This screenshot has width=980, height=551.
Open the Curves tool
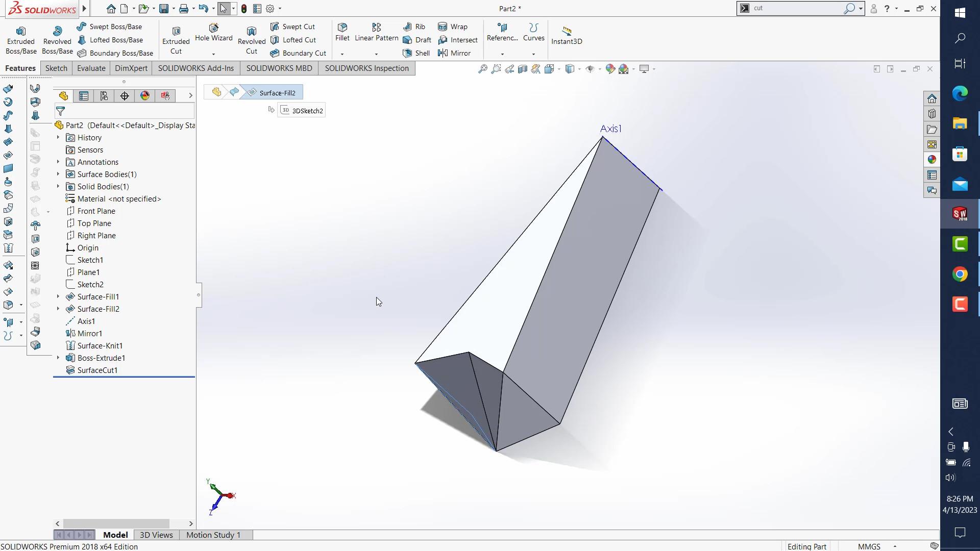[x=534, y=32]
